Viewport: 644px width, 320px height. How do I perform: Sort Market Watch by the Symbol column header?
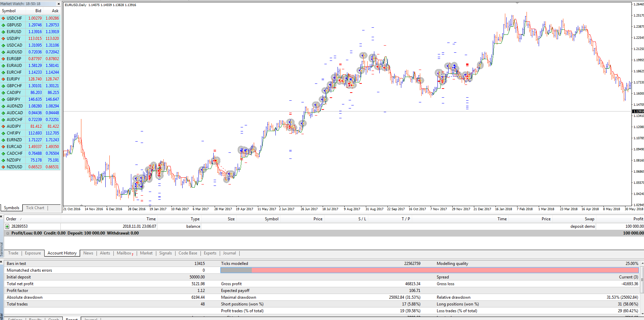pyautogui.click(x=9, y=11)
